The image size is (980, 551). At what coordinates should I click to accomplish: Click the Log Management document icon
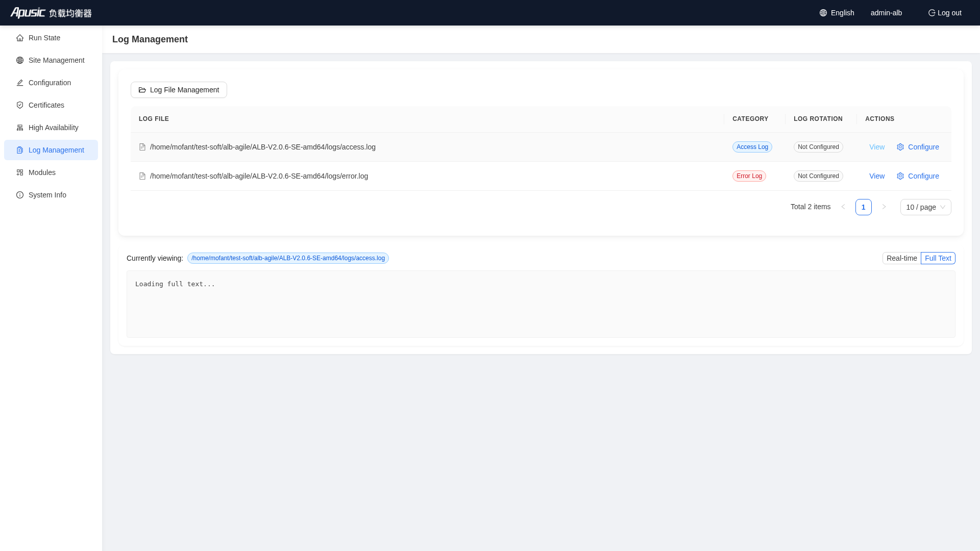click(x=20, y=150)
